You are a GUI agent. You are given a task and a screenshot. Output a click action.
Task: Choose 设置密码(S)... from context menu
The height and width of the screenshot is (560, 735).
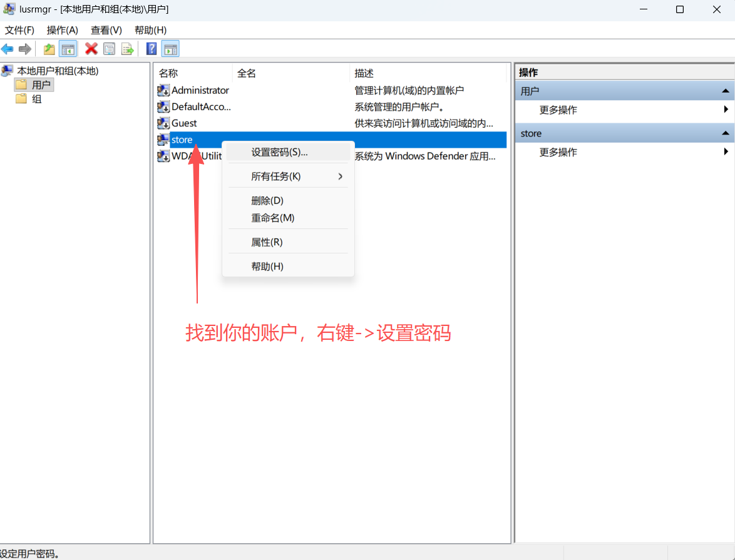(x=279, y=152)
